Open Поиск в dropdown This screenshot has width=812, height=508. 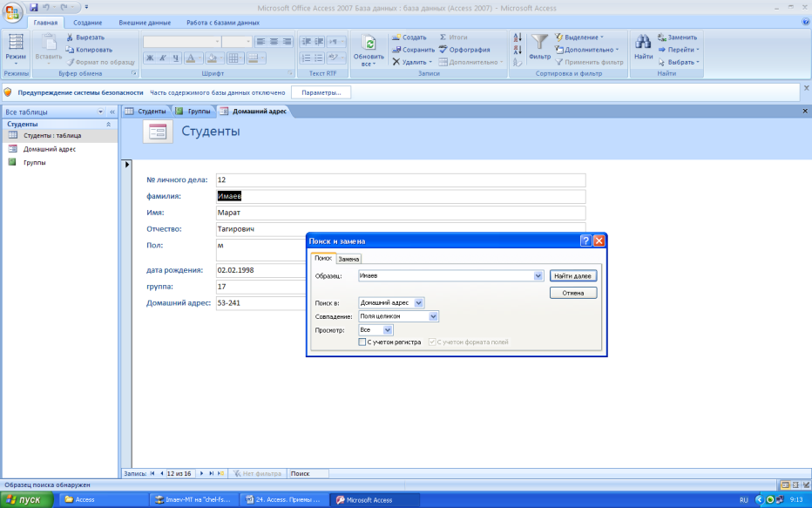pos(418,303)
